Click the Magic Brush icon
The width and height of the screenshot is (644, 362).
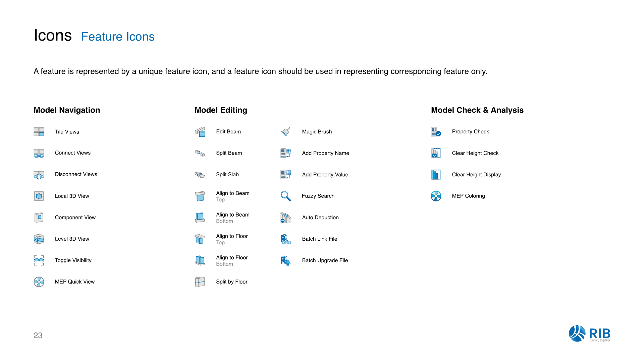(x=286, y=132)
